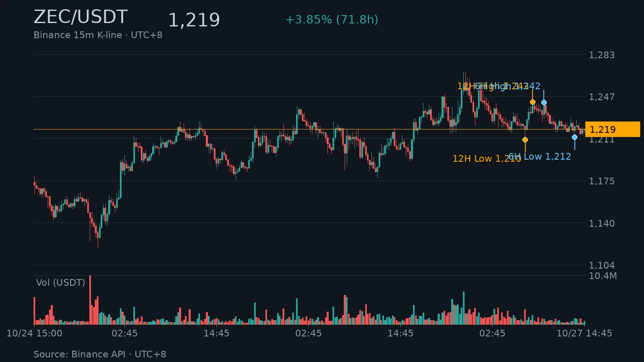Click the 1,175 price axis label

coord(602,181)
